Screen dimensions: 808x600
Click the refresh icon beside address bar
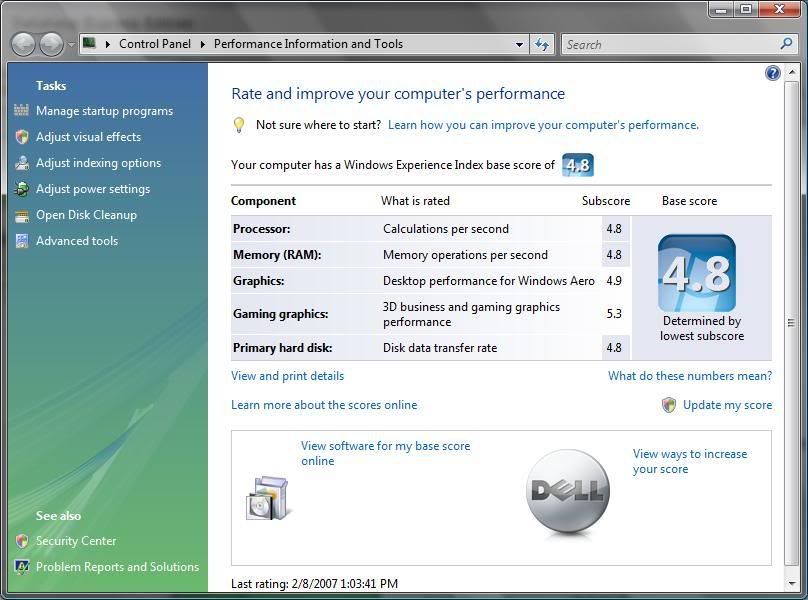click(542, 44)
